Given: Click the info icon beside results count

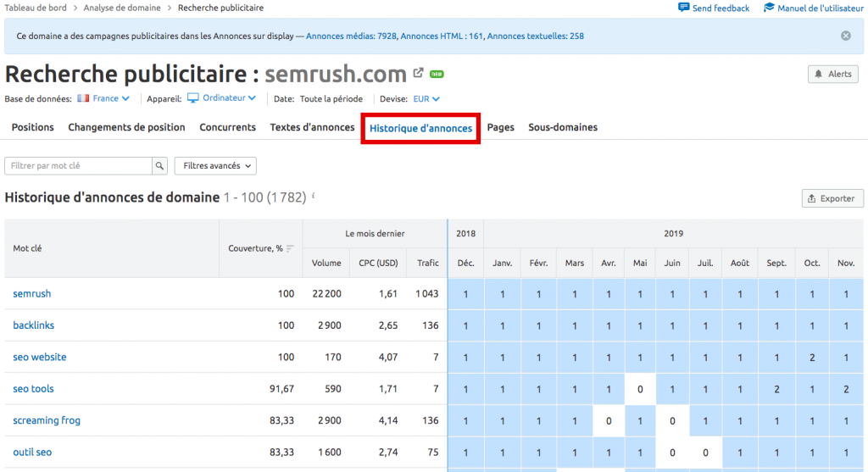Looking at the screenshot, I should click(x=314, y=196).
